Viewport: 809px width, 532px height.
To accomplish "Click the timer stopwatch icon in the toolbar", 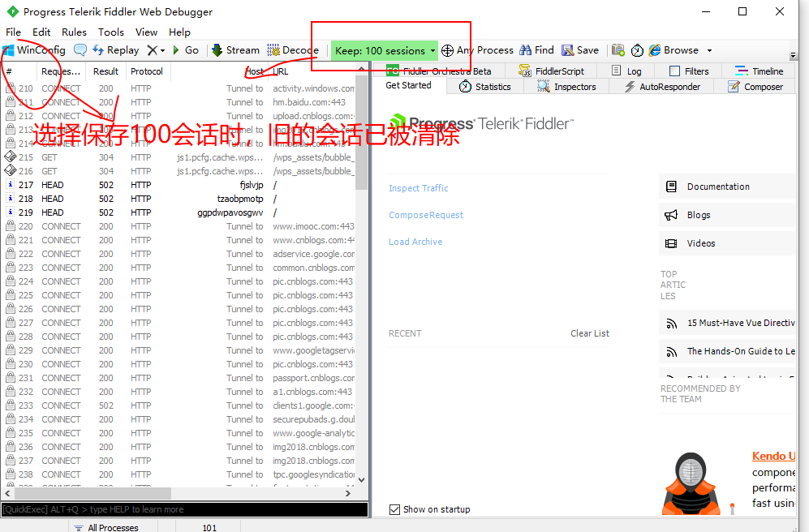I will [x=637, y=50].
